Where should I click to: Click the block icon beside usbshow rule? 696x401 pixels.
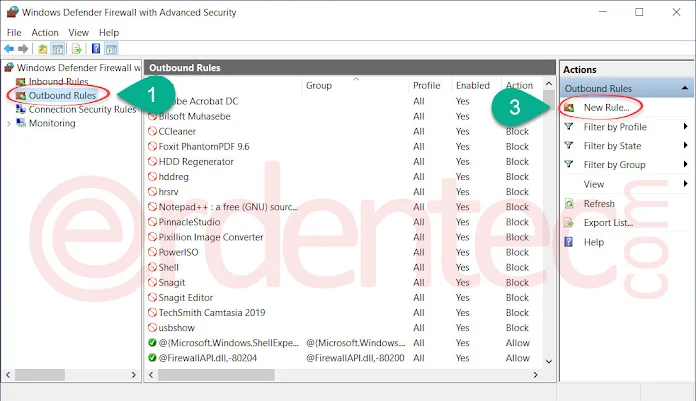[152, 327]
